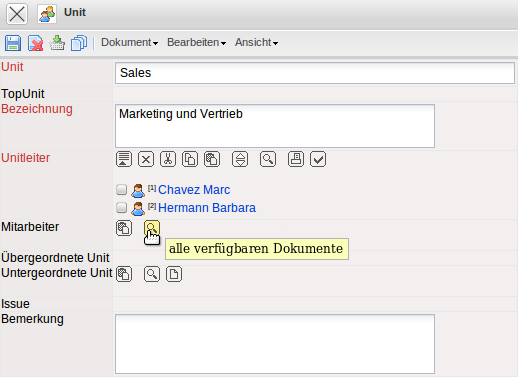The width and height of the screenshot is (518, 377).
Task: Click the basket icon with green arrow
Action: [x=57, y=43]
